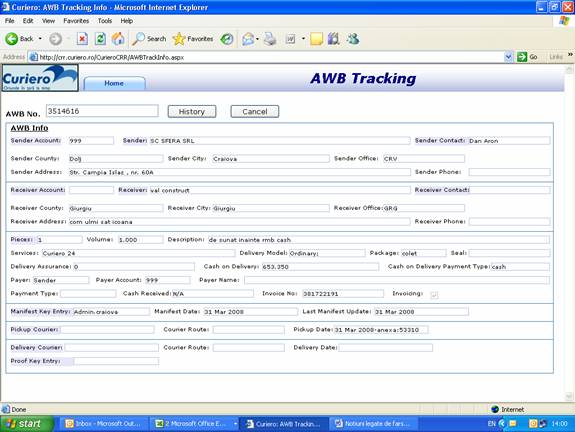Click the Go button

coord(527,57)
